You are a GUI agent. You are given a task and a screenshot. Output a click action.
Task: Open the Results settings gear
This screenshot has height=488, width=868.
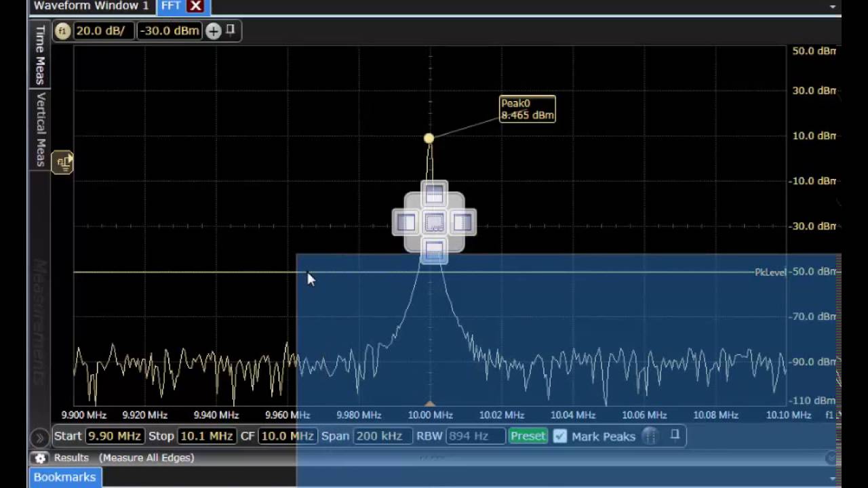40,458
